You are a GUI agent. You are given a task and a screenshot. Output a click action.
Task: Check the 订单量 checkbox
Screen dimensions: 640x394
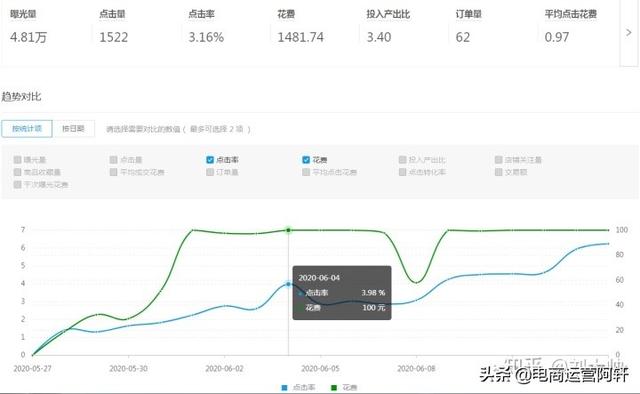click(210, 172)
